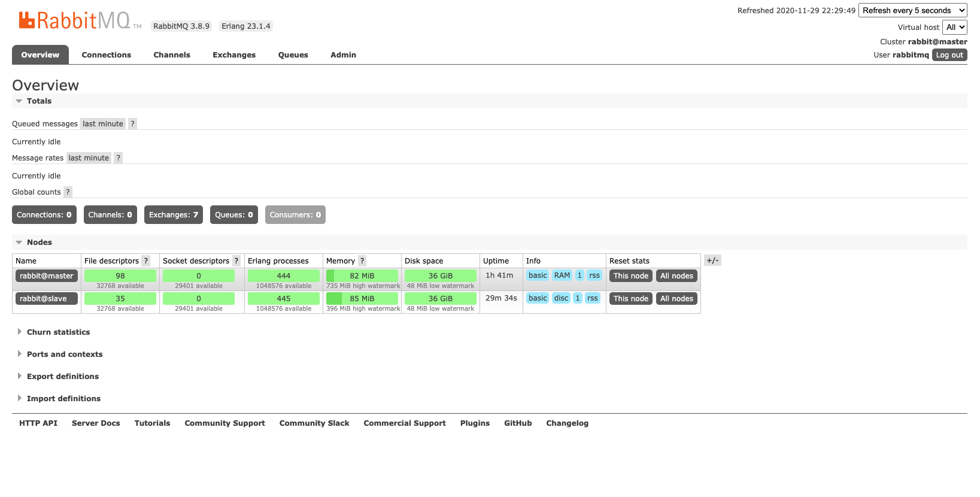Image resolution: width=980 pixels, height=497 pixels.
Task: Click rabbit@master file descriptors value 98
Action: coord(120,276)
